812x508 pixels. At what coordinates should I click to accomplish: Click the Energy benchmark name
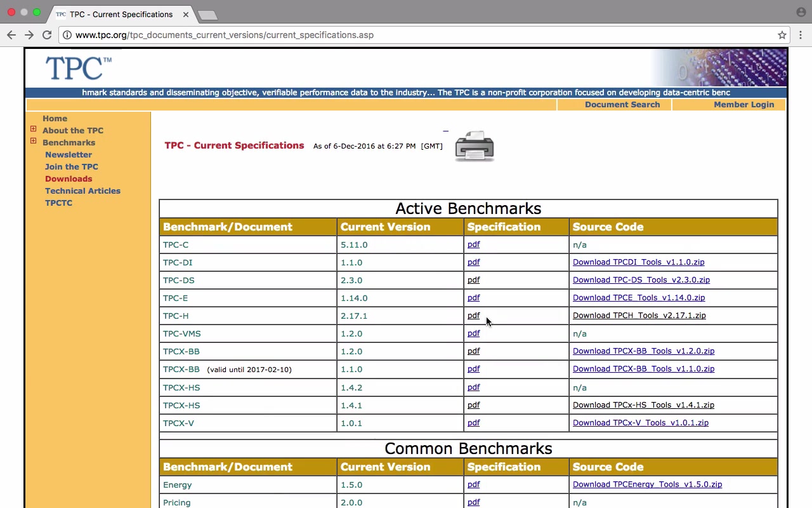(177, 485)
